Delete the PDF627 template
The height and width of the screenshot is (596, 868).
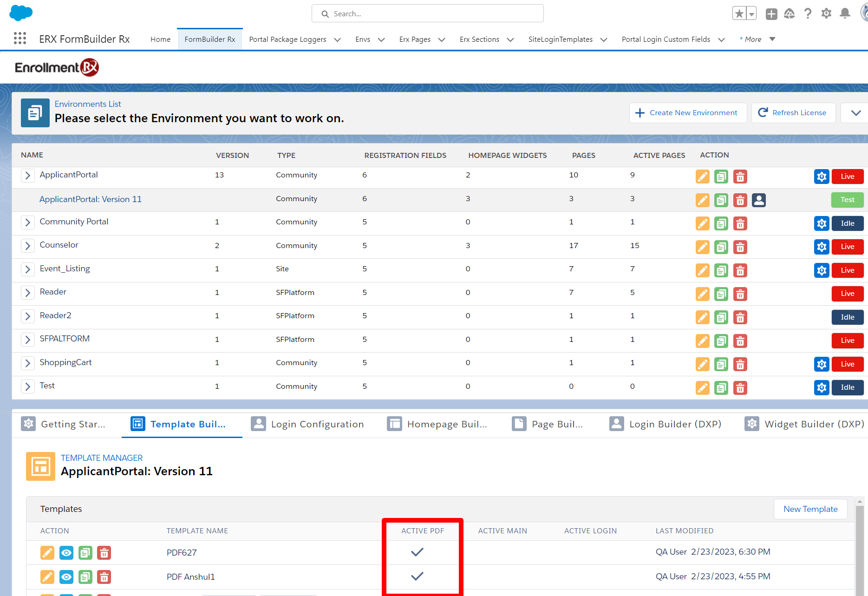pyautogui.click(x=104, y=553)
